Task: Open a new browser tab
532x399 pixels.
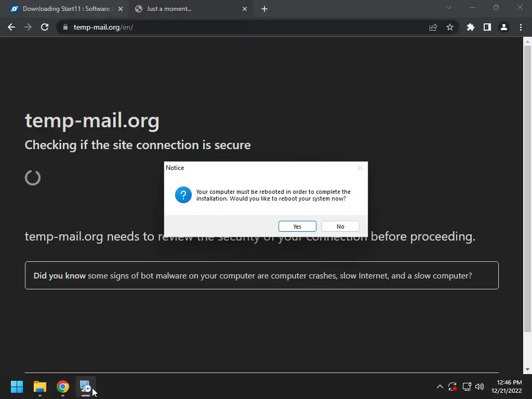Action: click(x=264, y=9)
